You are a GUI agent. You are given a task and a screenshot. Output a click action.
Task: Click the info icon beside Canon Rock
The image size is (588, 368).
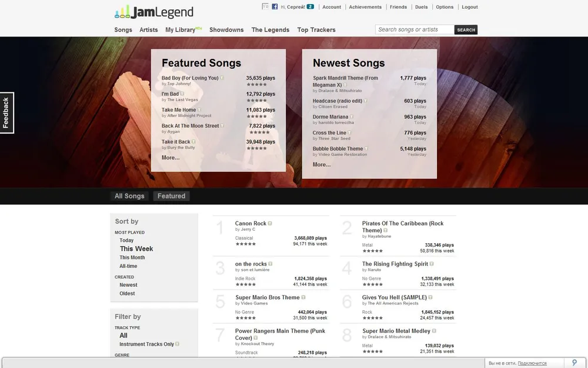(x=270, y=224)
